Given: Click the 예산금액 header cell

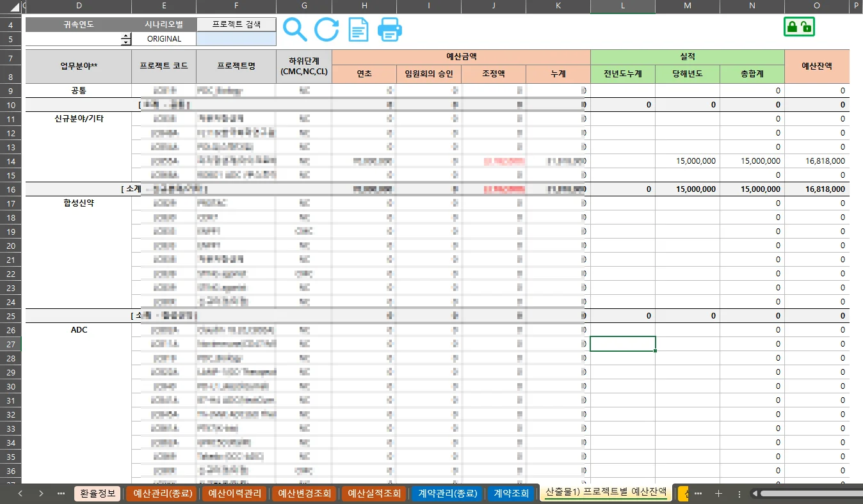Looking at the screenshot, I should 461,57.
